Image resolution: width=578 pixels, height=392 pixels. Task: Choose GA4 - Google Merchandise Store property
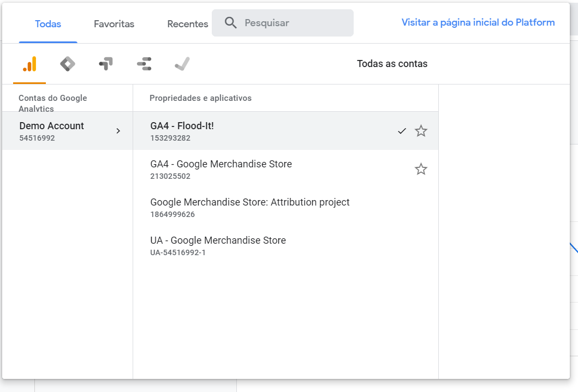tap(285, 169)
